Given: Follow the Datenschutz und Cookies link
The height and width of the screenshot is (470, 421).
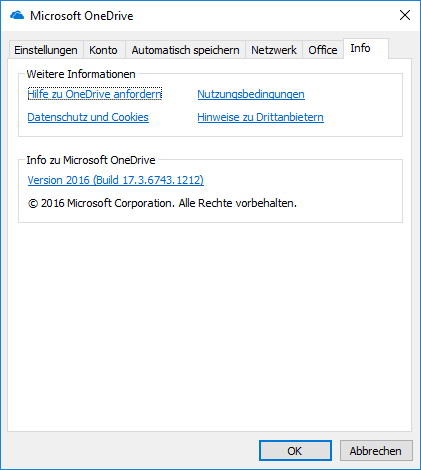Looking at the screenshot, I should (88, 117).
